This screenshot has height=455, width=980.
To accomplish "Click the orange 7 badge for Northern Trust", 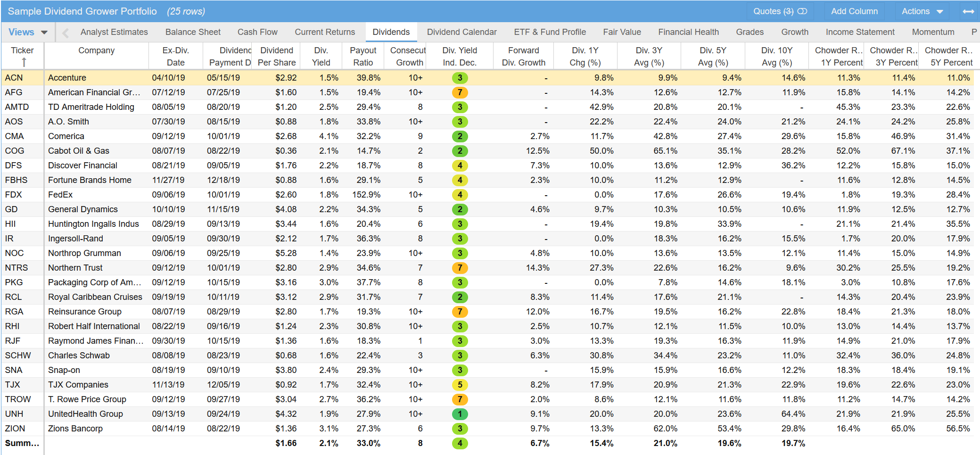I will coord(460,268).
